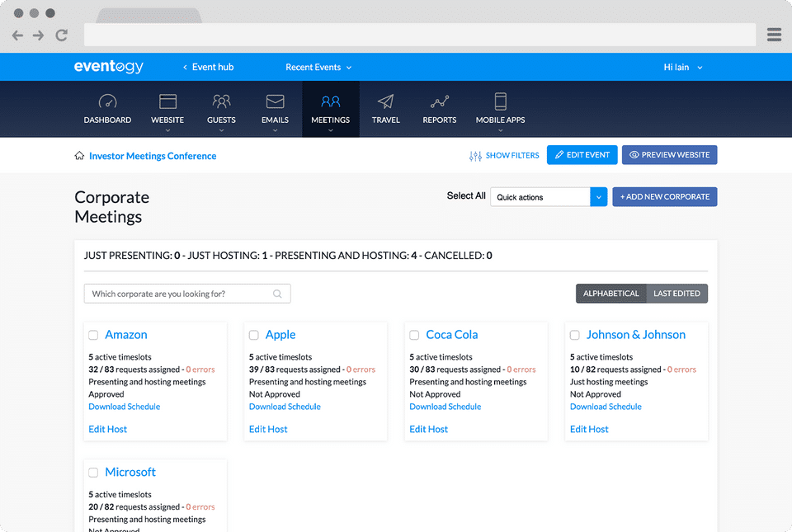Image resolution: width=792 pixels, height=532 pixels.
Task: Sort corporates by Alphabetical
Action: click(611, 294)
